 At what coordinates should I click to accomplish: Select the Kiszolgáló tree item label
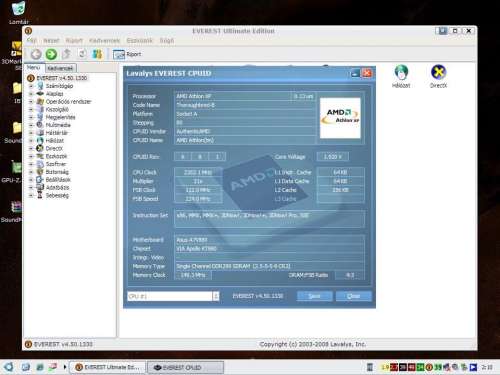click(57, 109)
